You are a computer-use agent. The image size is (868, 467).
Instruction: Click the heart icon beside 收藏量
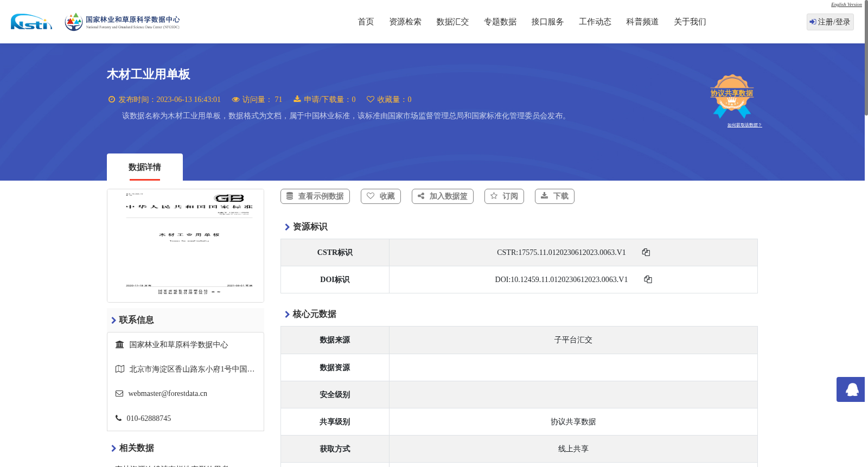371,99
